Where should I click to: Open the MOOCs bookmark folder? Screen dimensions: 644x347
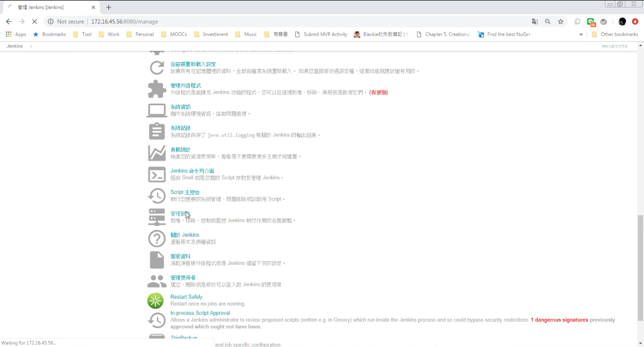pyautogui.click(x=174, y=34)
